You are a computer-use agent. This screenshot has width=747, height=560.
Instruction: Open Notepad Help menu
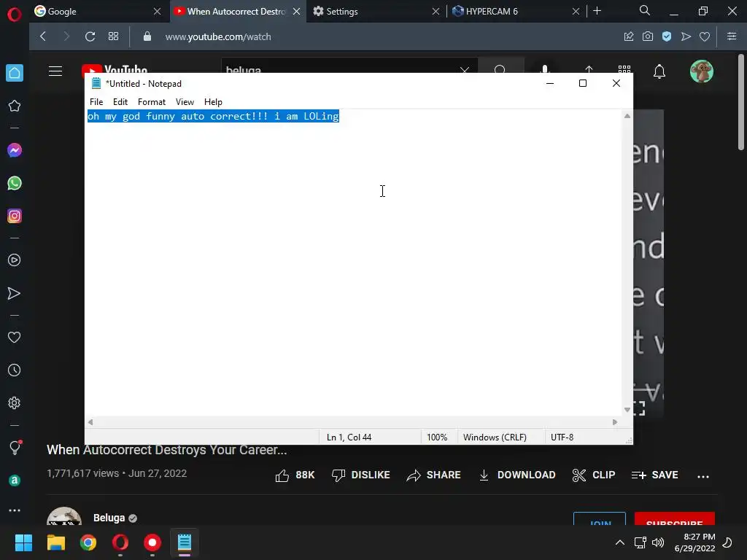213,102
